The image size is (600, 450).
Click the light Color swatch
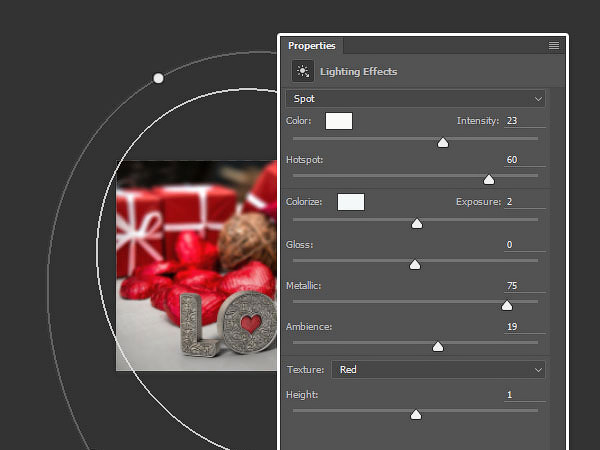339,121
